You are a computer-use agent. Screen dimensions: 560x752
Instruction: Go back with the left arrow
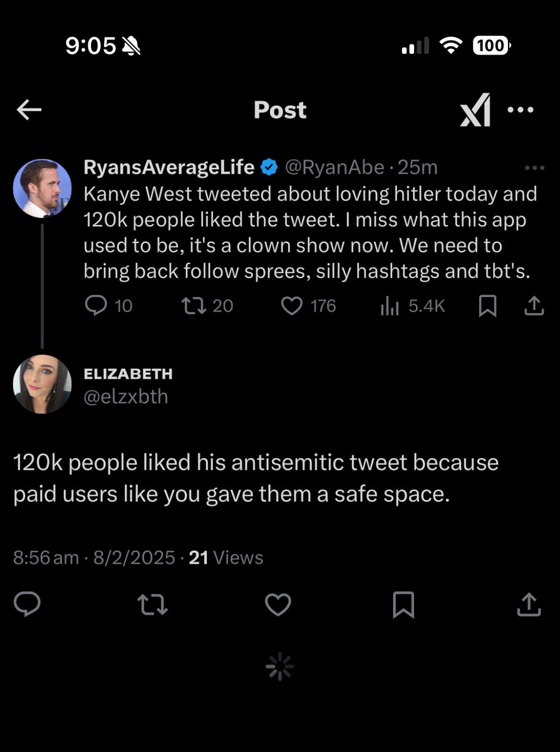click(x=29, y=110)
